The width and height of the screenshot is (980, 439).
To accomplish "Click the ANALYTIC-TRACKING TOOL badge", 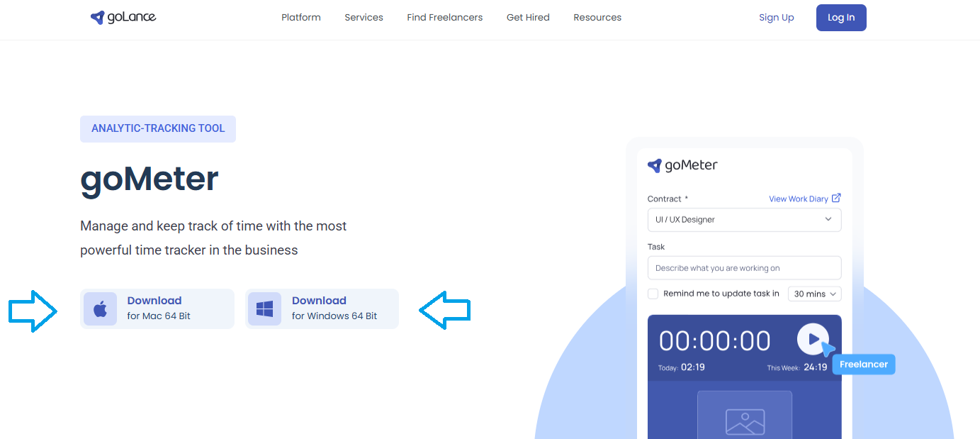I will pos(158,129).
